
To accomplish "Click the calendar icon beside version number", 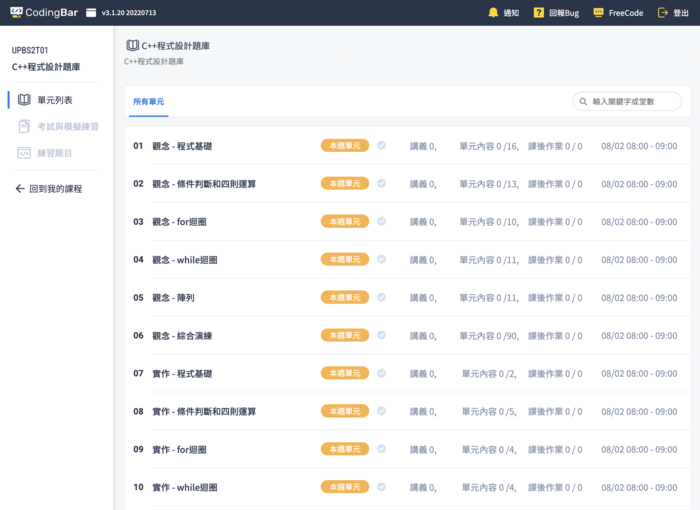I will click(x=92, y=13).
